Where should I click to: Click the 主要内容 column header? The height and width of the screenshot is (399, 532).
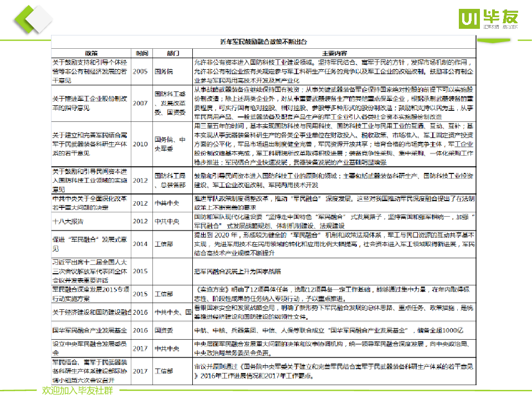(334, 53)
